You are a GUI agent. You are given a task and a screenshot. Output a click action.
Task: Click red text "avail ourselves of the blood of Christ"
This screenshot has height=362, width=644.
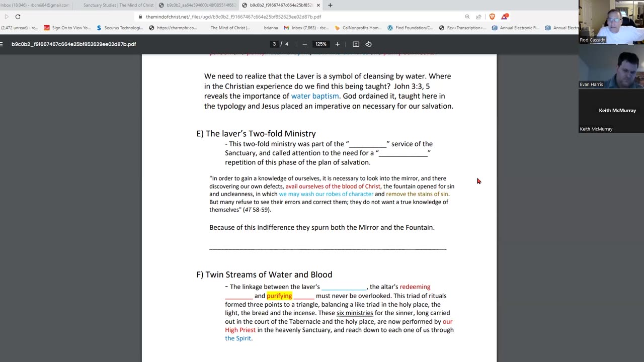[333, 186]
